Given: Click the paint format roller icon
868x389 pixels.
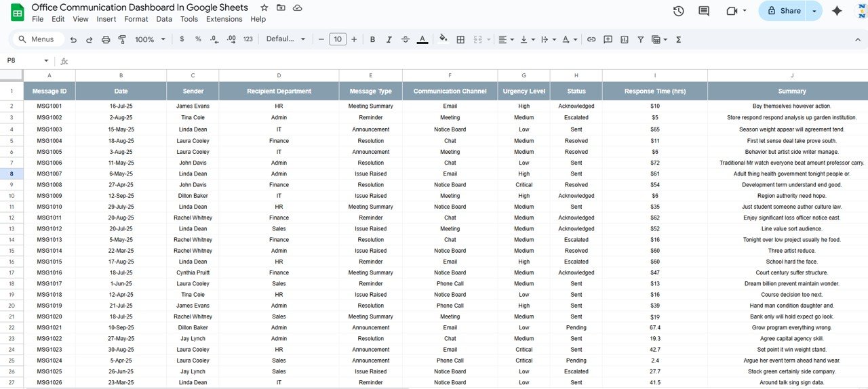Looking at the screenshot, I should [x=122, y=39].
